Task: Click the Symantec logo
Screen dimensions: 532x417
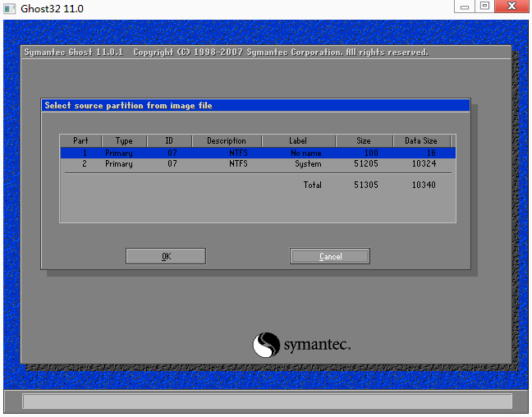Action: pos(301,345)
